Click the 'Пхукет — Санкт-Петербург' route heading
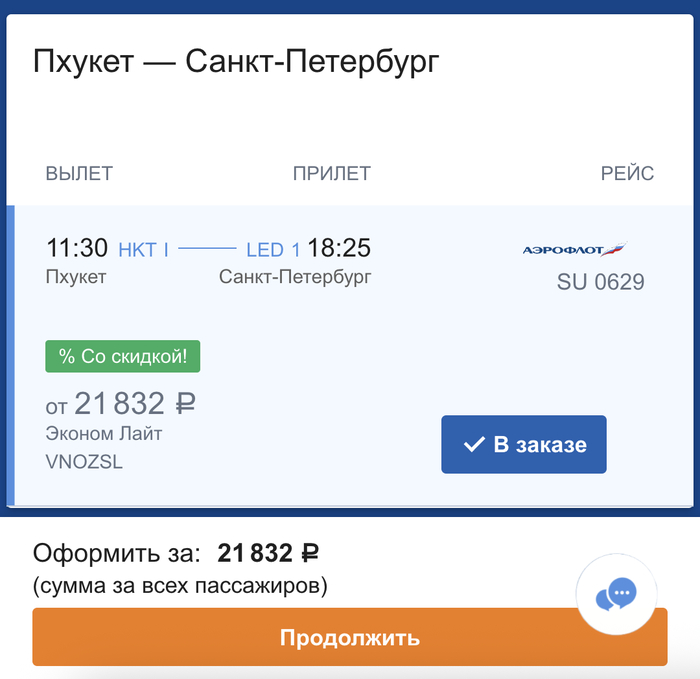700x679 pixels. [x=236, y=62]
